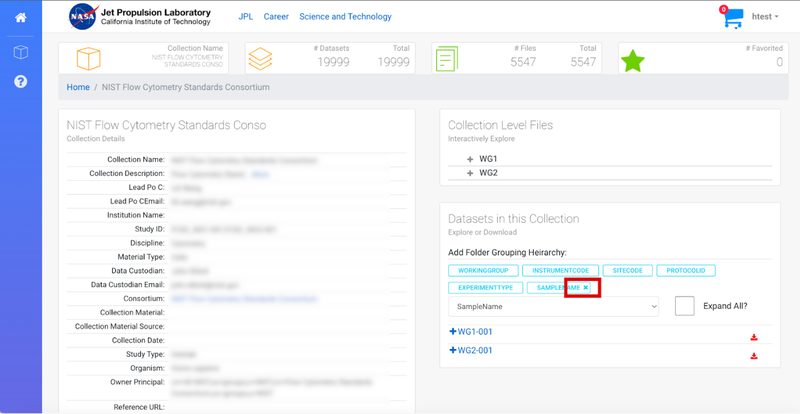The height and width of the screenshot is (414, 800).
Task: Click the stacked layers Datasets icon
Action: point(260,59)
